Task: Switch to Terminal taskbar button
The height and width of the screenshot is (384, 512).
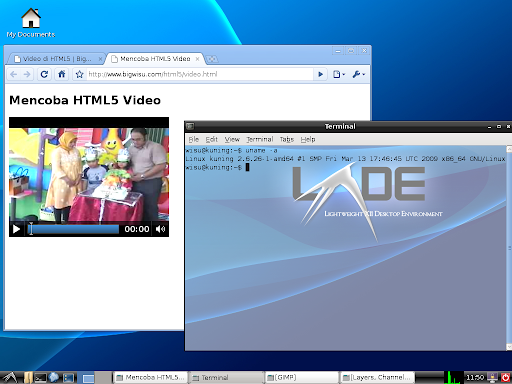Action: click(x=227, y=378)
